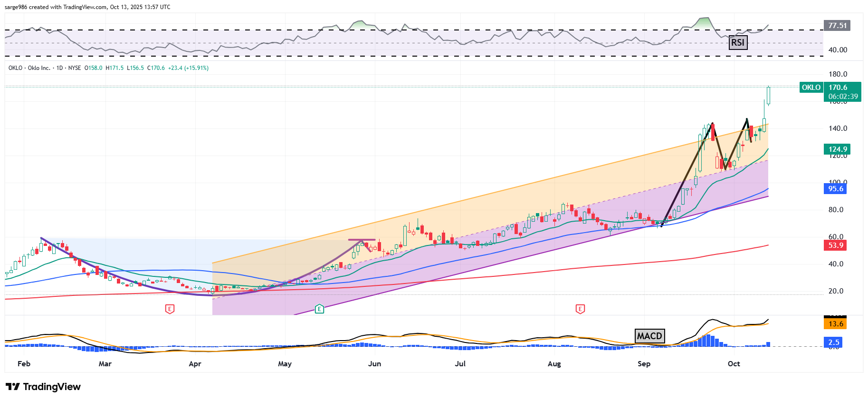Screen dimensions: 868x401
Task: Click the TradingView logo at bottom left
Action: point(43,387)
